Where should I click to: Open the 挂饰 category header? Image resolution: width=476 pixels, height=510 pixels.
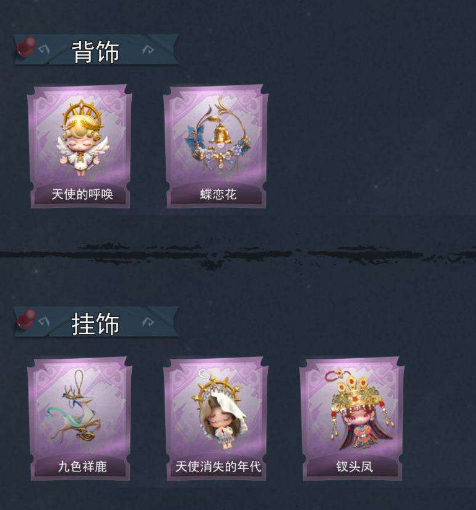[x=96, y=324]
